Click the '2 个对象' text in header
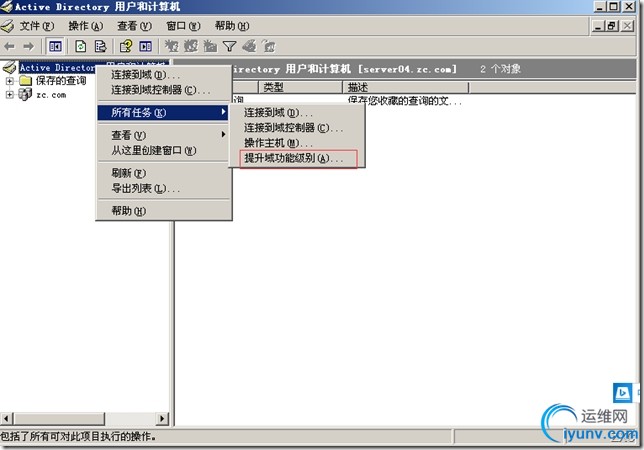 500,69
